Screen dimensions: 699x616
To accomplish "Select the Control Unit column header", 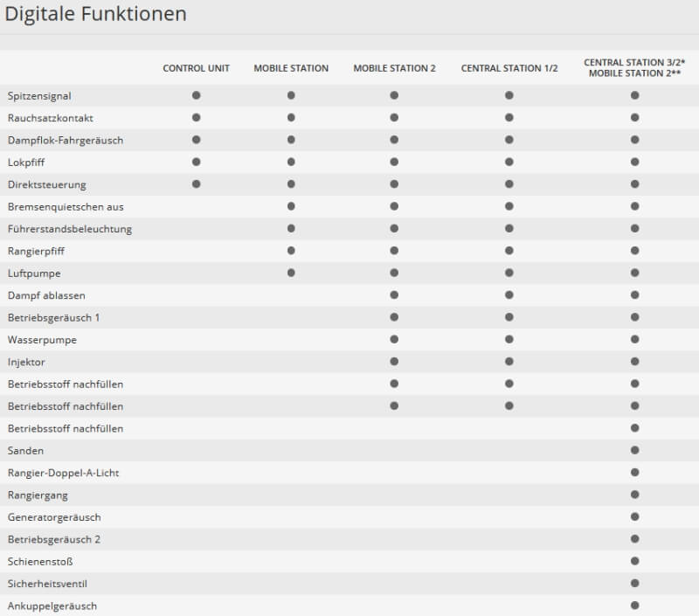I will (x=196, y=68).
